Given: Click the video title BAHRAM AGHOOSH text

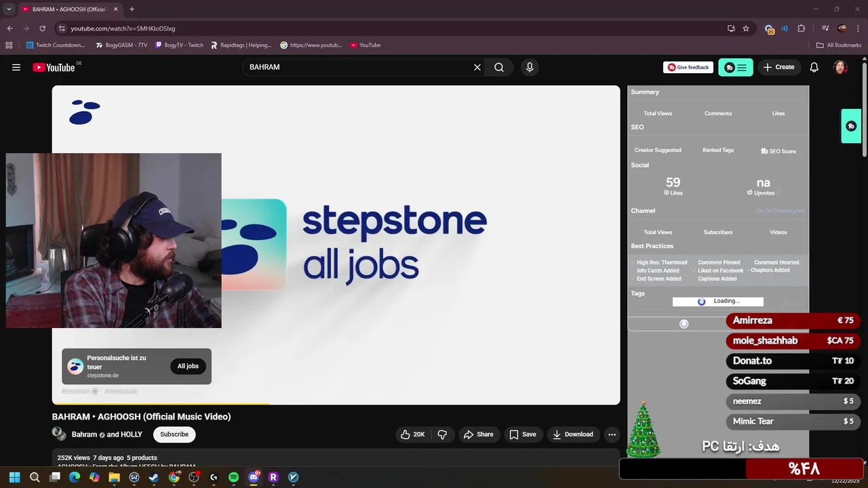Looking at the screenshot, I should pos(141,417).
